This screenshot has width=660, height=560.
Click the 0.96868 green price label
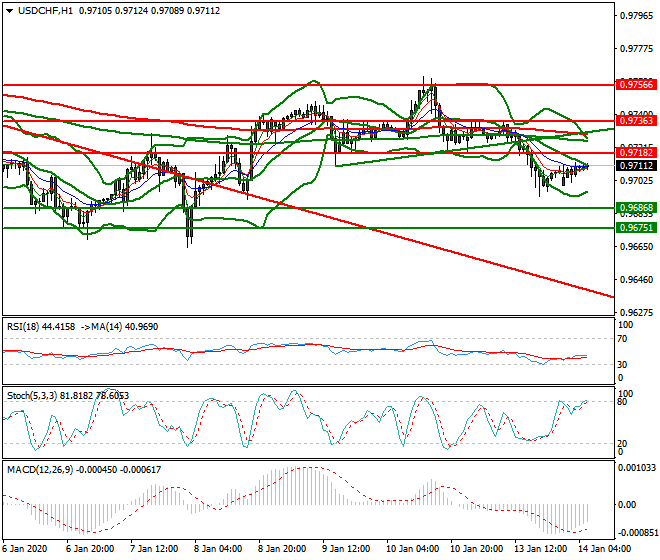tap(636, 208)
